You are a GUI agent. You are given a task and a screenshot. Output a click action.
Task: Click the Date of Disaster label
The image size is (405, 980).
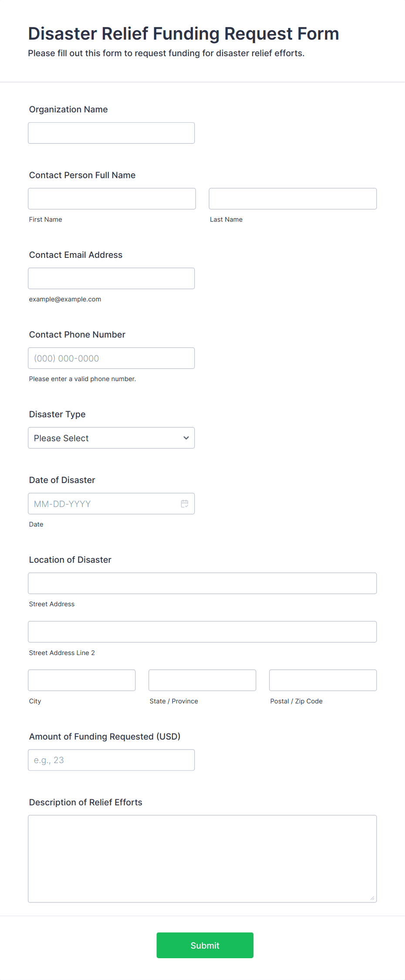[x=62, y=480]
